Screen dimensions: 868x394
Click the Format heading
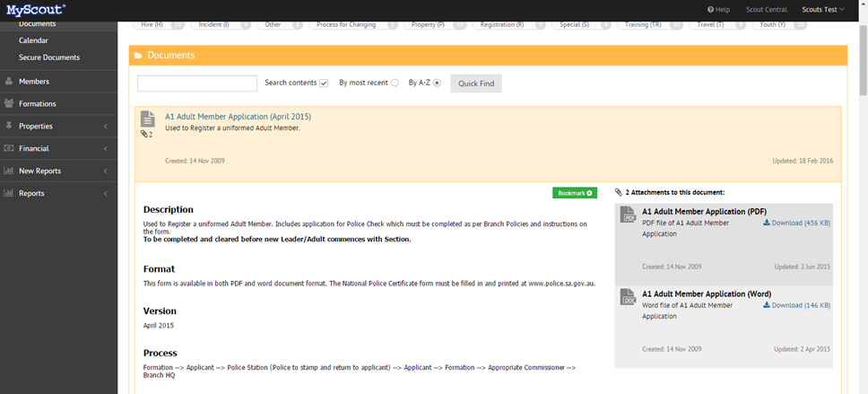tap(159, 268)
